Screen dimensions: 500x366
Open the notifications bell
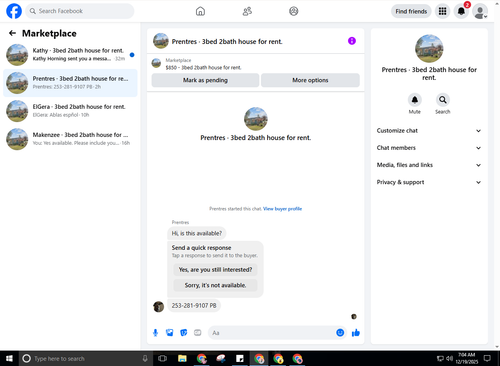point(461,11)
